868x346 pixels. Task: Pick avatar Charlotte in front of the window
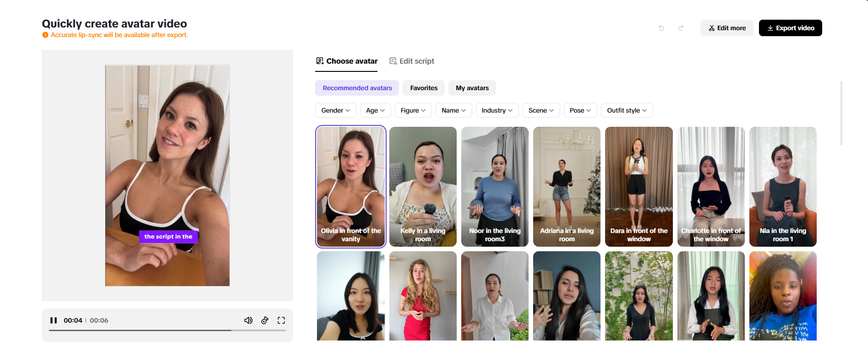pyautogui.click(x=711, y=187)
